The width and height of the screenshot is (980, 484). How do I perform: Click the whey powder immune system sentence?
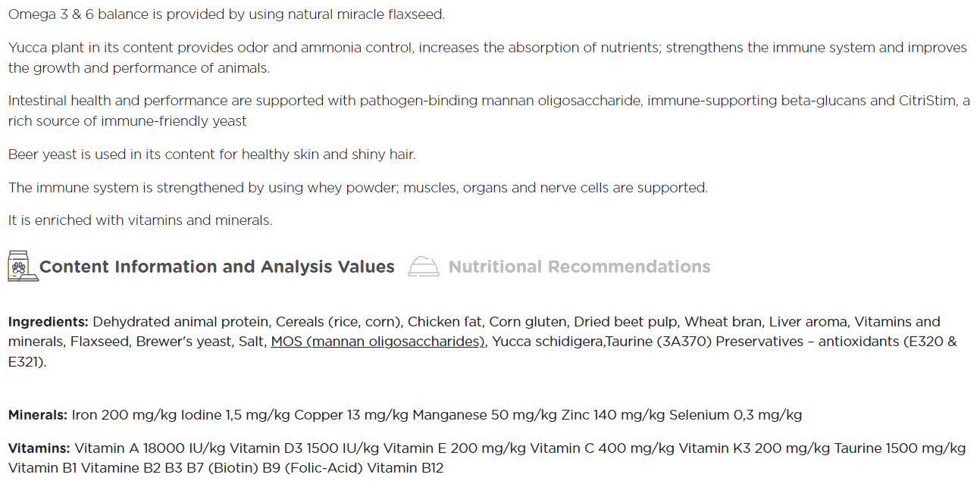[358, 188]
